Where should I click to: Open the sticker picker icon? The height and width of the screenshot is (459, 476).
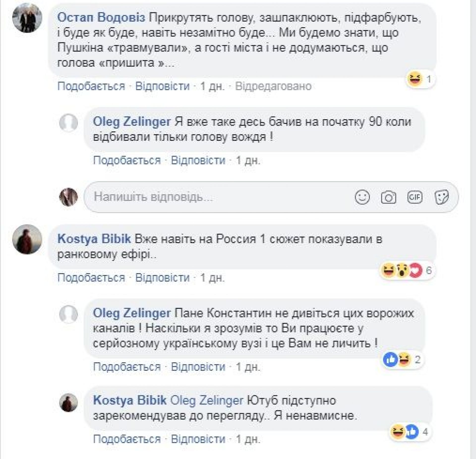tap(442, 198)
